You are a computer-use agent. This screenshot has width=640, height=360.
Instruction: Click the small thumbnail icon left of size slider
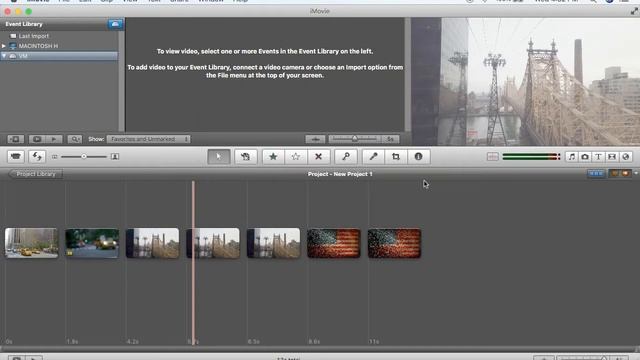tap(55, 157)
